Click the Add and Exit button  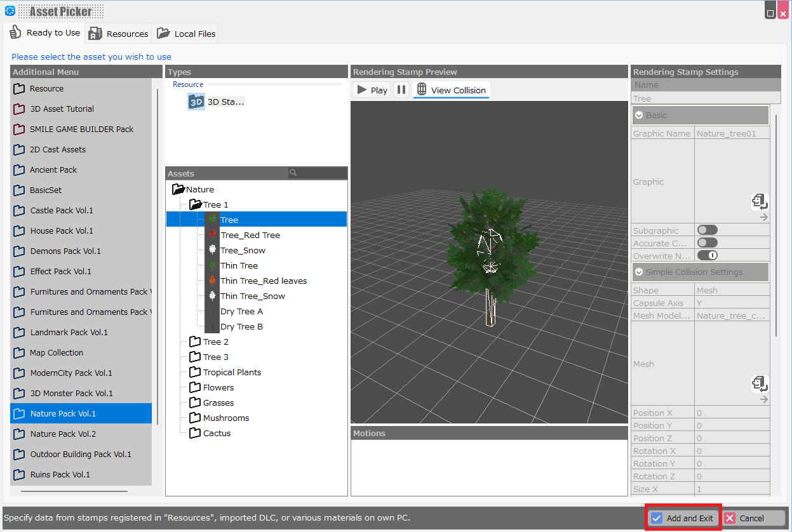tap(683, 517)
